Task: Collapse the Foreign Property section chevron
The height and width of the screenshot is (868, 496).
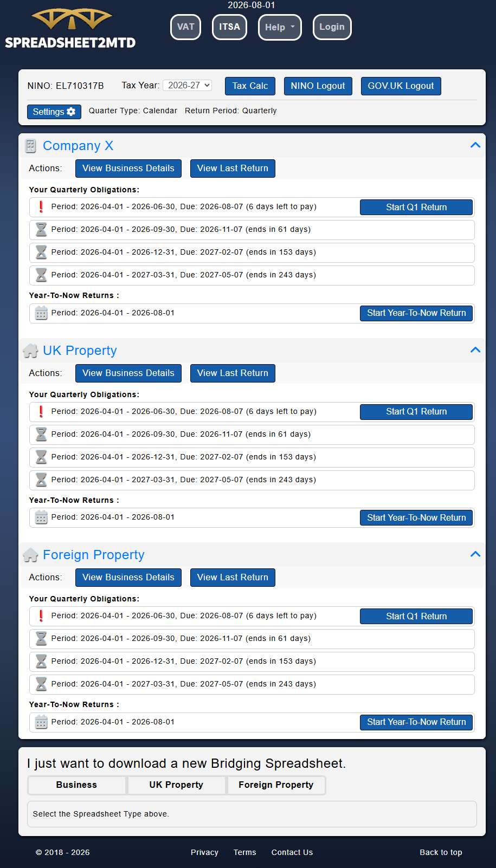Action: (475, 554)
